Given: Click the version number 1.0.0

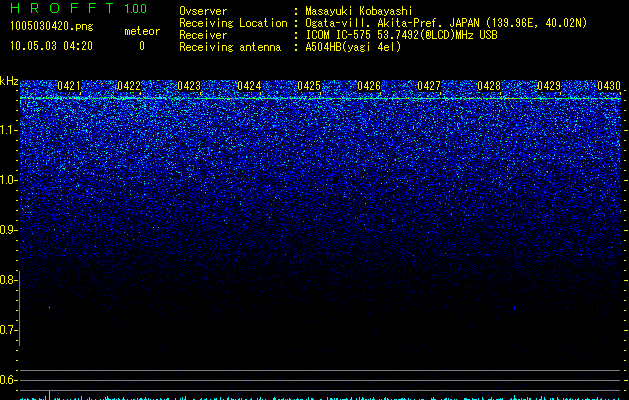Looking at the screenshot, I should coord(136,9).
